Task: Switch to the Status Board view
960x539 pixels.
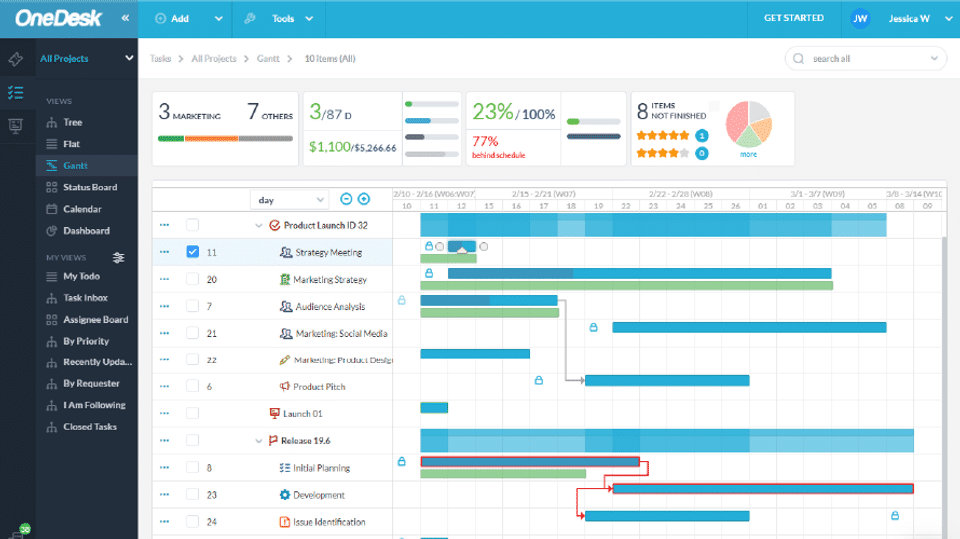Action: coord(89,187)
